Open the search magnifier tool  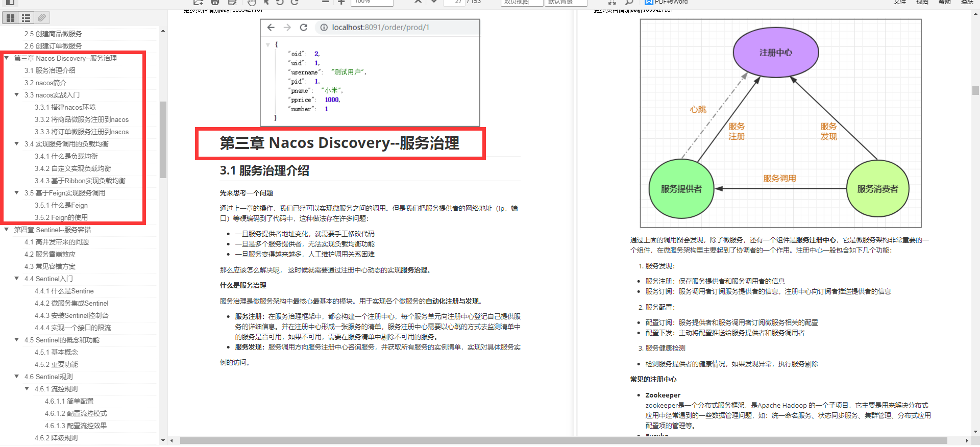(629, 2)
